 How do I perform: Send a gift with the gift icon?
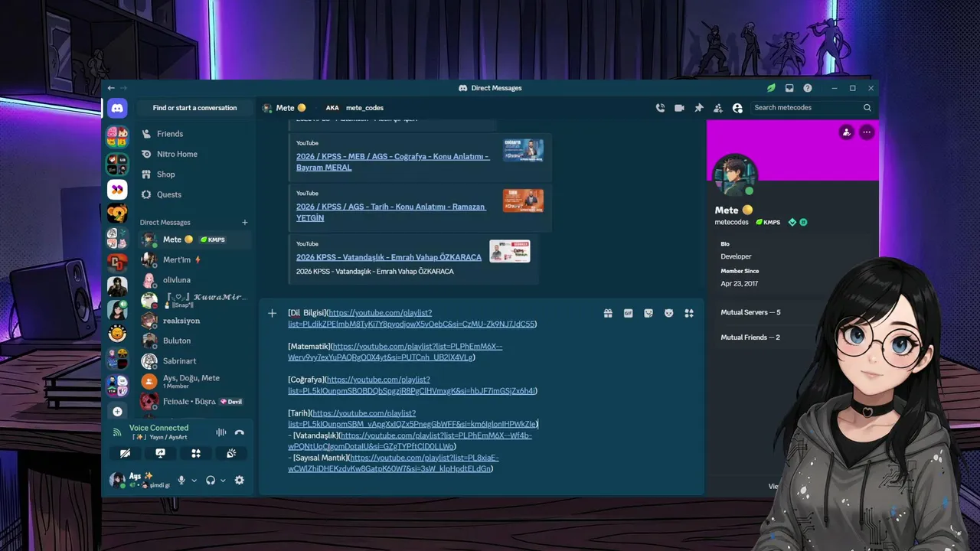tap(608, 313)
